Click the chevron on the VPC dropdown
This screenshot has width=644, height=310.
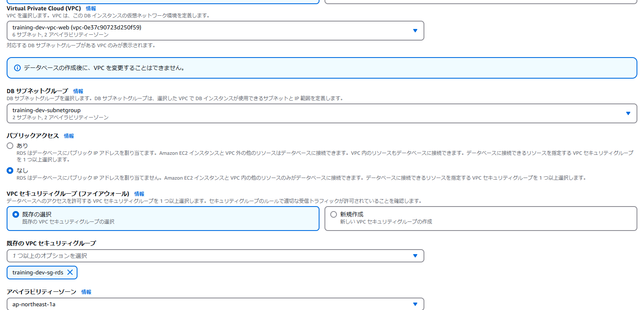point(415,31)
